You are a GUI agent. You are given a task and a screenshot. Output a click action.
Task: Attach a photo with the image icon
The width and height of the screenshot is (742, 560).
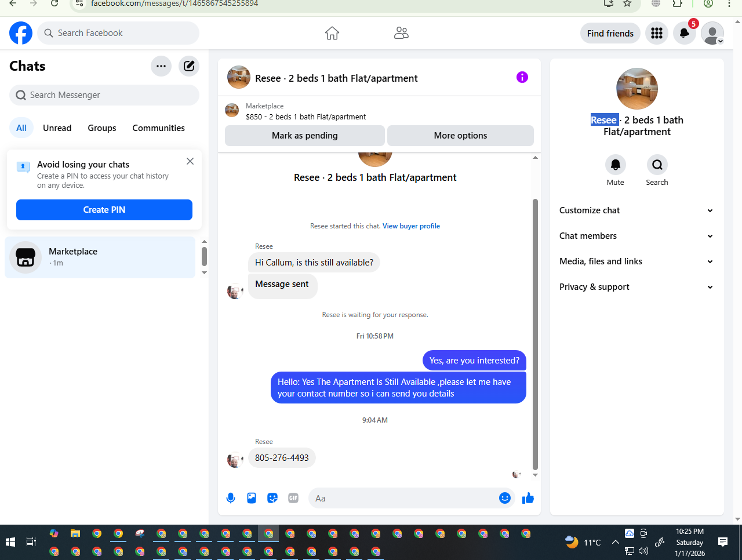(252, 498)
